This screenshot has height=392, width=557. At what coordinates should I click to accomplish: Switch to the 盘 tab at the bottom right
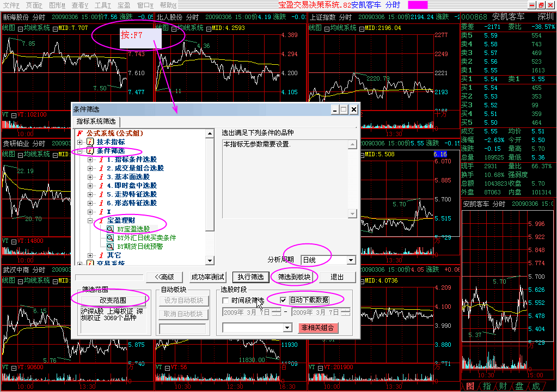click(x=519, y=387)
